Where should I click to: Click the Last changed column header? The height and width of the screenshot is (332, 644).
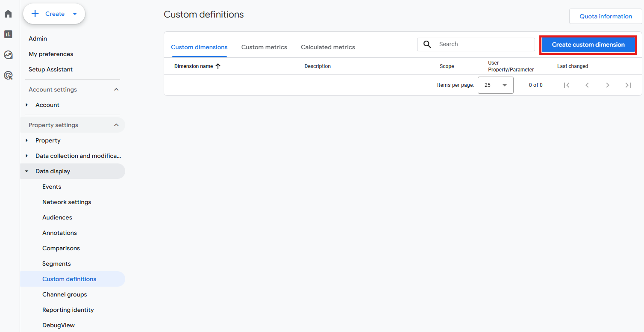(573, 66)
